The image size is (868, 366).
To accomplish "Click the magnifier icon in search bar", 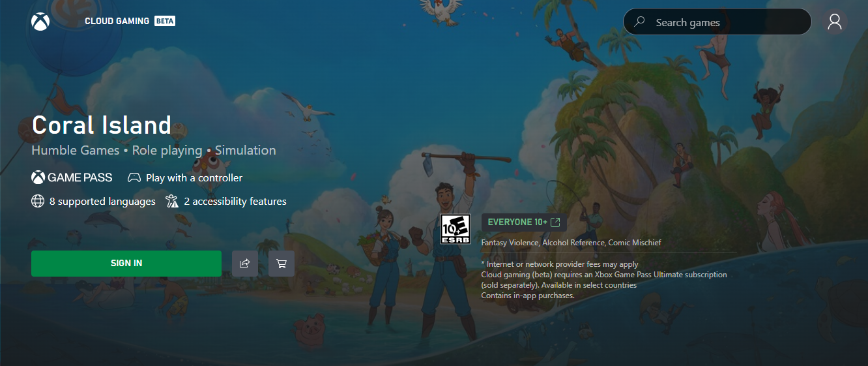I will [x=640, y=22].
